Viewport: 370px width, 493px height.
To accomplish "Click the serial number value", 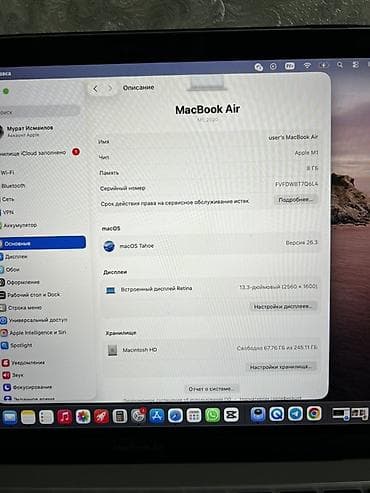I will pos(296,184).
